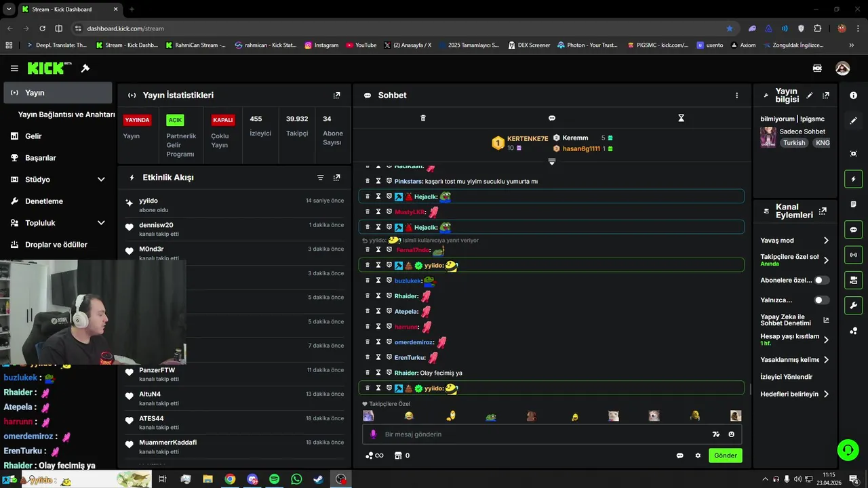
Task: Select the frog emote in the emote row
Action: tap(491, 417)
